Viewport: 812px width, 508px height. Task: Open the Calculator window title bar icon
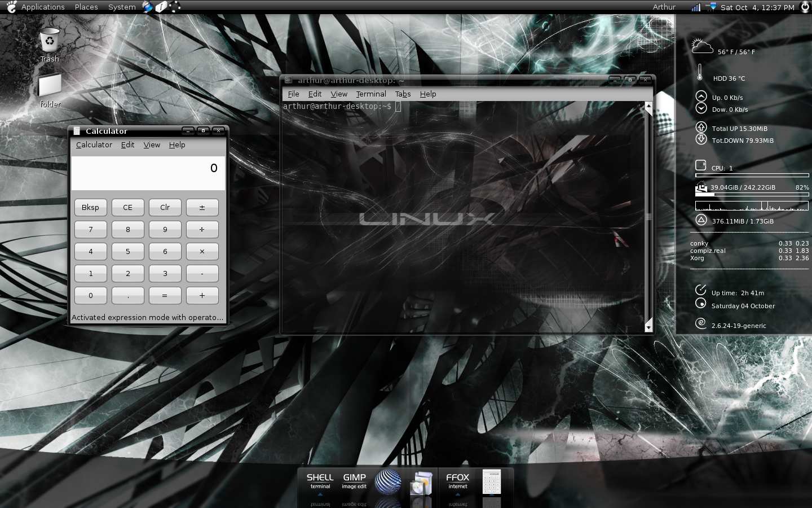(77, 131)
